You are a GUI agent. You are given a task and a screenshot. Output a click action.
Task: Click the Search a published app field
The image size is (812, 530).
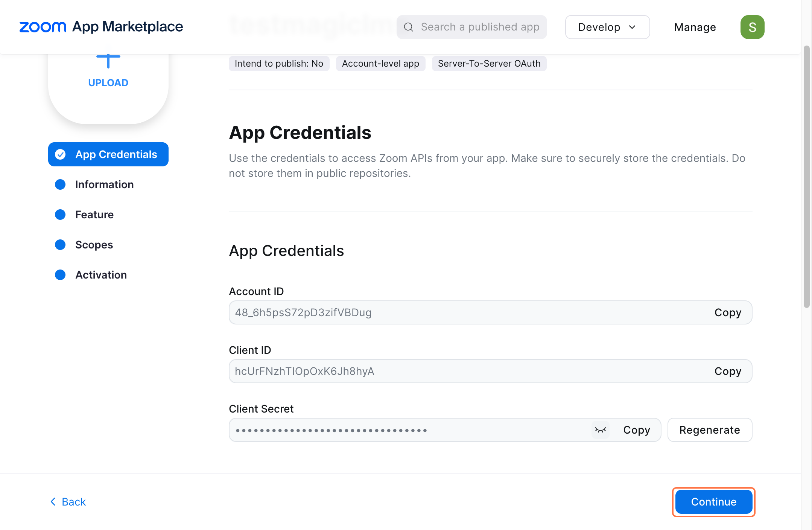click(x=471, y=27)
